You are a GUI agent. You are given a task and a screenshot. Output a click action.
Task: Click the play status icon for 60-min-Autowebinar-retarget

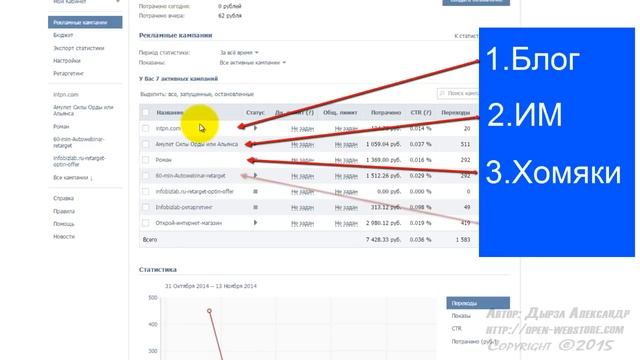256,176
